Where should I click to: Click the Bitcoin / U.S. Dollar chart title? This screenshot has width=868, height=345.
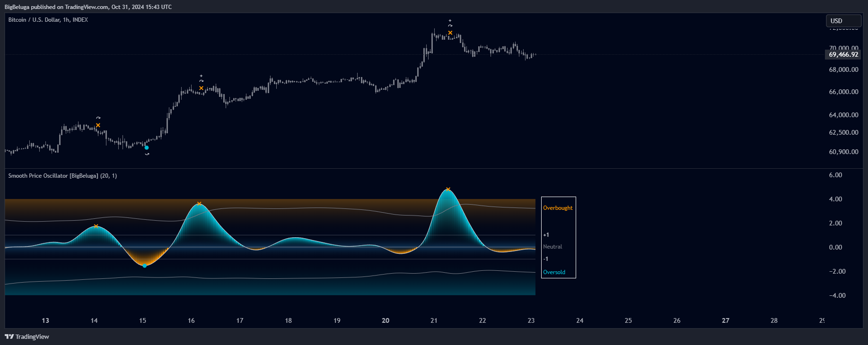pos(48,20)
